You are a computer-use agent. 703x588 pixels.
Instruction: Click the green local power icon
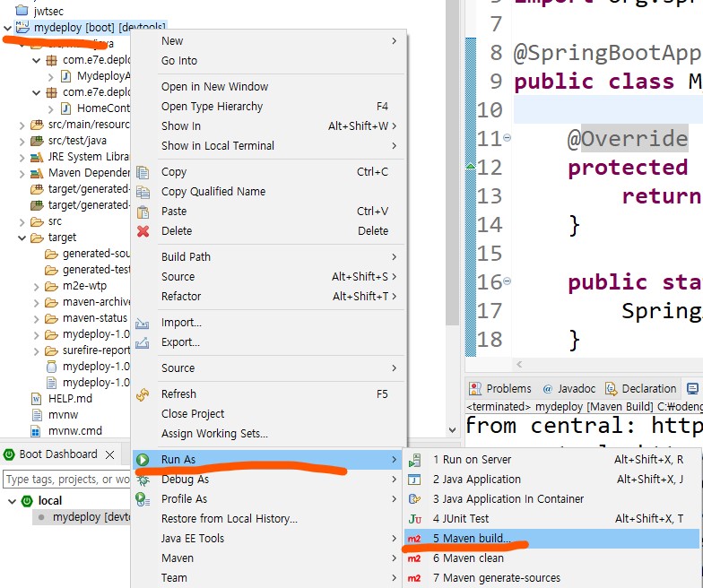[27, 501]
